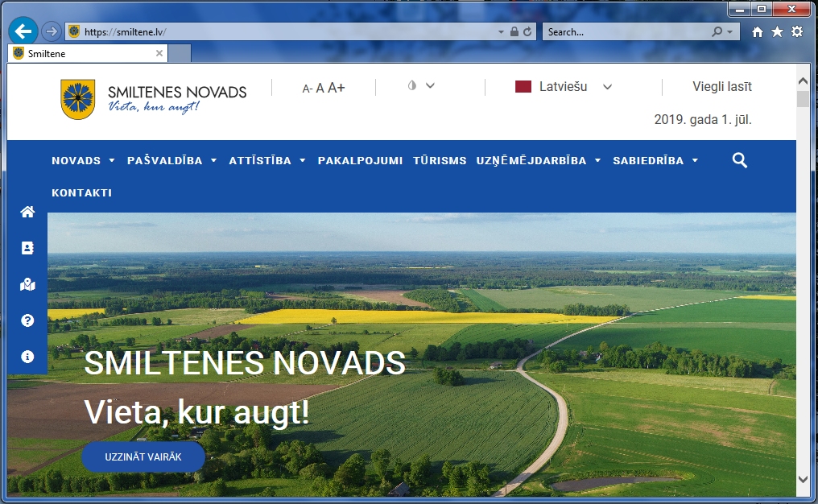Click the map location icon in the sidebar
This screenshot has width=818, height=504.
tap(27, 284)
